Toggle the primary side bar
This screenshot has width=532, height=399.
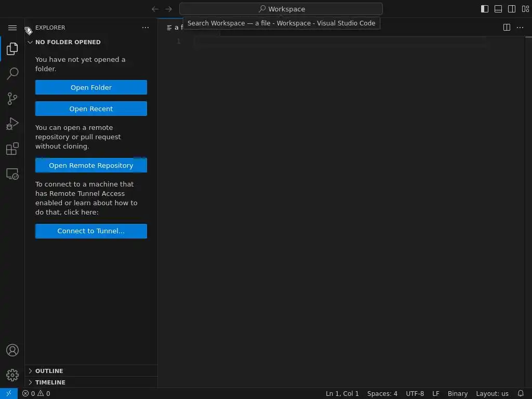click(x=485, y=9)
